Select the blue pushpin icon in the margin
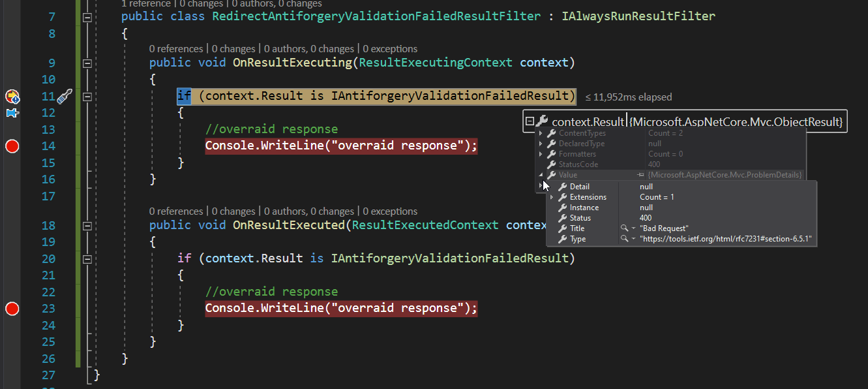 (10, 113)
